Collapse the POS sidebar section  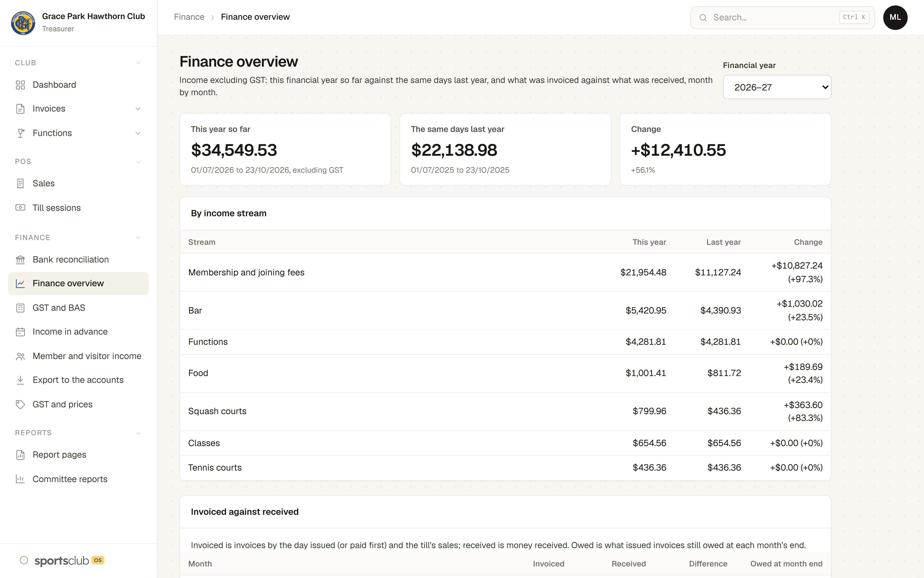point(138,162)
